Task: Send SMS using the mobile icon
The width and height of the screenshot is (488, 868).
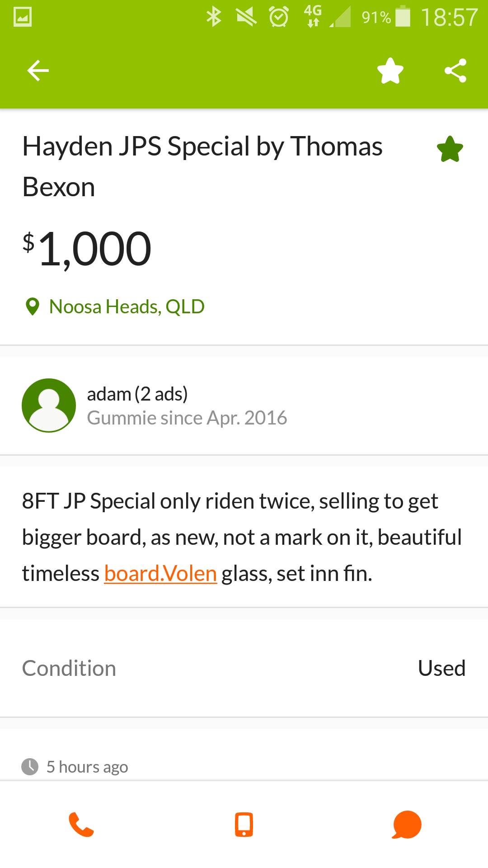Action: point(244,825)
